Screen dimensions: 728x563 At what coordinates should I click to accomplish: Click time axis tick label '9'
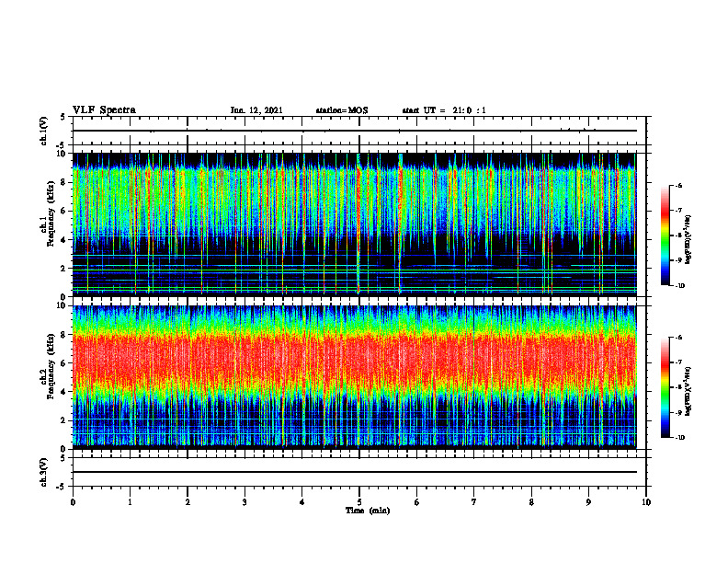pos(588,502)
